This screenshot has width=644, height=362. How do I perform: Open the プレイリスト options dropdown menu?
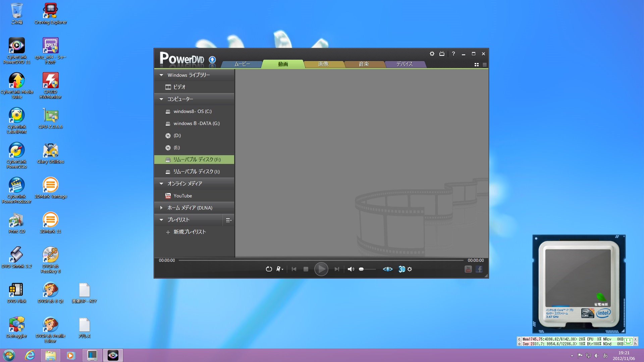pos(228,220)
